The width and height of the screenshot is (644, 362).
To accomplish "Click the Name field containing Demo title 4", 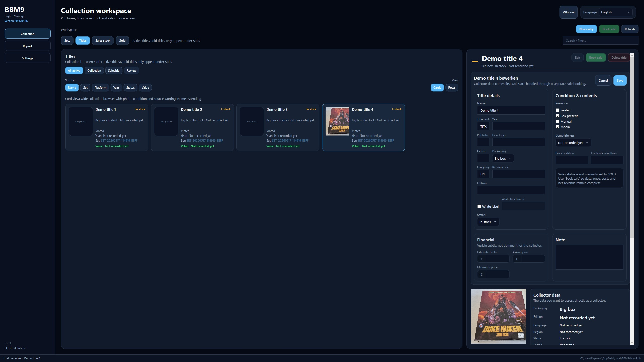I will point(511,110).
